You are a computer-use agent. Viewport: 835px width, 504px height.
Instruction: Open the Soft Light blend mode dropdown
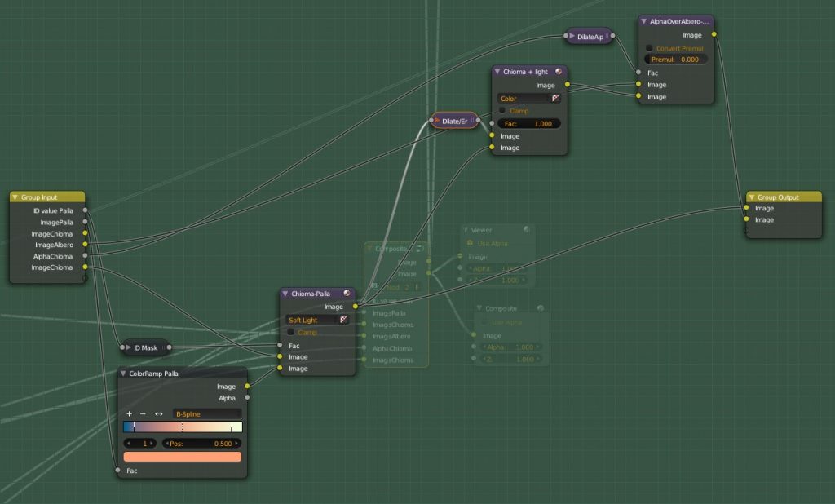[x=312, y=321]
